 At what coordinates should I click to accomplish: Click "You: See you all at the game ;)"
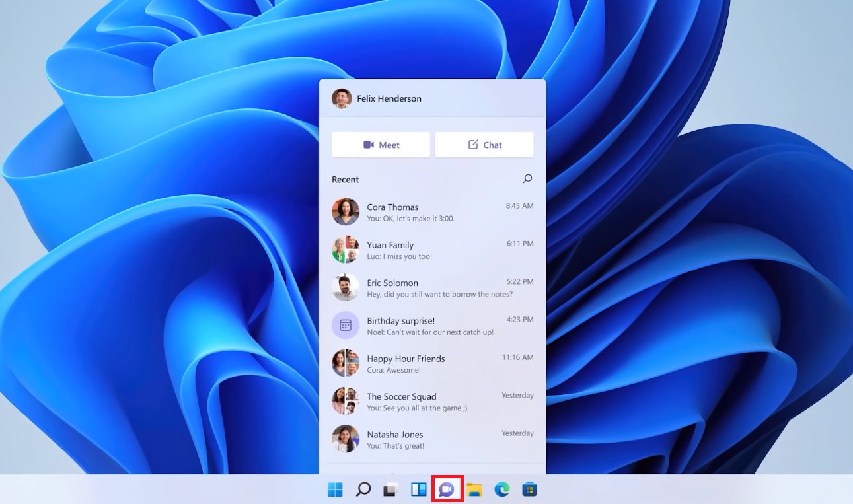[417, 408]
